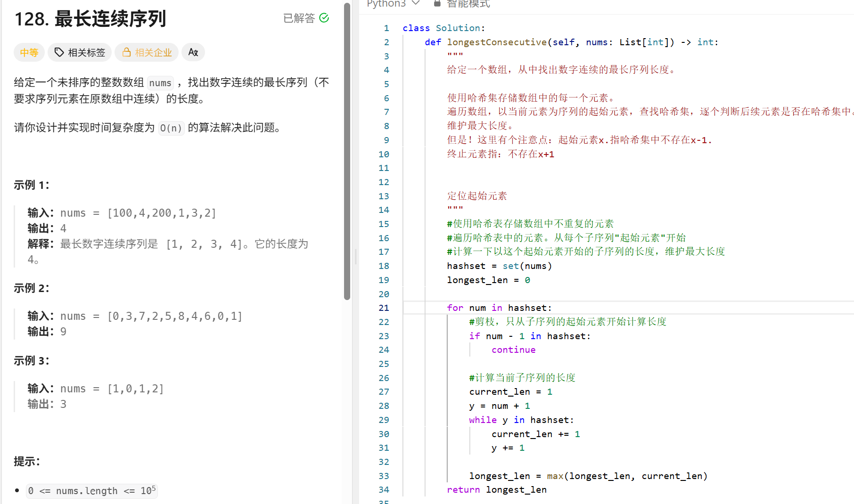Click the lock icon beside 智能模式
Image resolution: width=854 pixels, height=504 pixels.
(436, 4)
